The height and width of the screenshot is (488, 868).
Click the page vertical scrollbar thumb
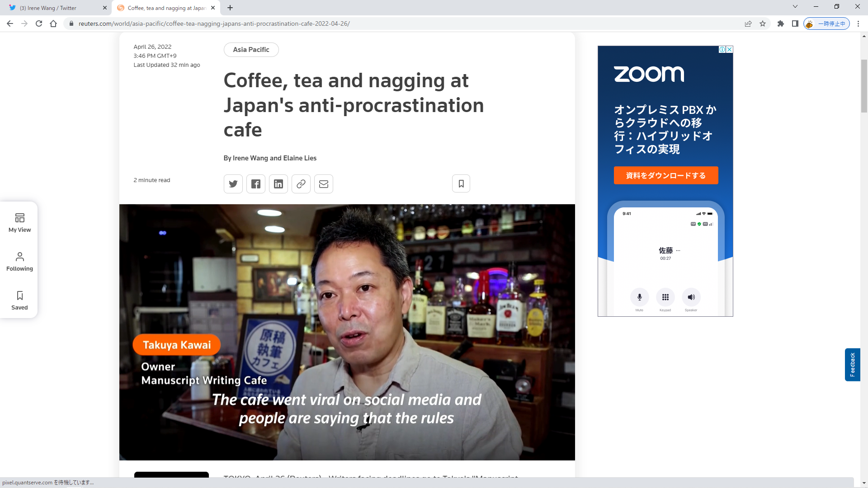(864, 86)
